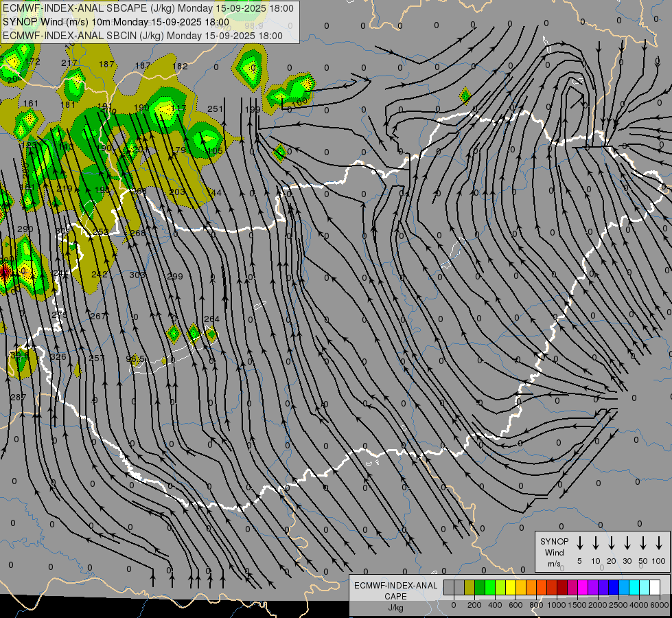Pick the dark red swatch in CAPE legend
Viewport: 672px width, 618px height.
(x=562, y=588)
